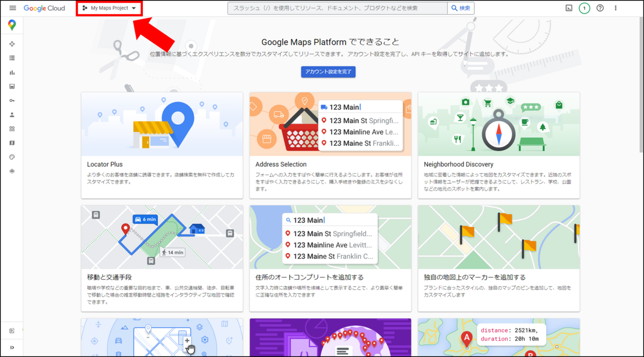Screen dimensions: 644x357
Task: Open the notifications badge showing 1
Action: pos(584,8)
